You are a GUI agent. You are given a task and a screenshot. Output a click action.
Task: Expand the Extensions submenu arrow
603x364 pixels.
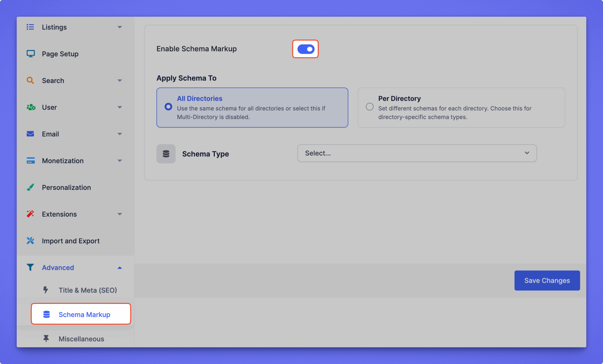click(120, 214)
